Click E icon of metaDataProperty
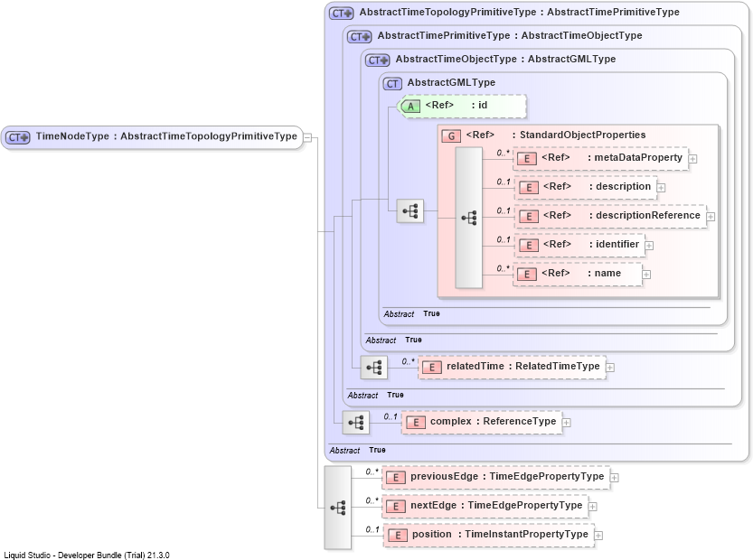Image resolution: width=753 pixels, height=560 pixels. 527,159
